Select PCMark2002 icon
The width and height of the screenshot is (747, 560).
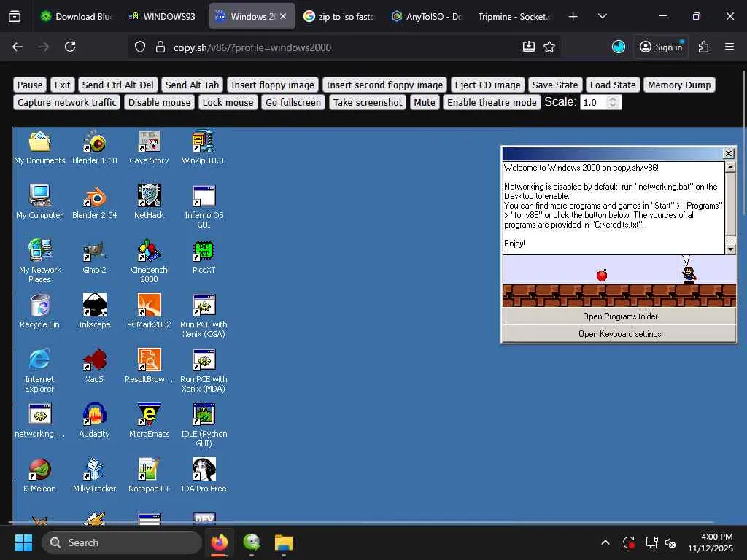coord(149,311)
